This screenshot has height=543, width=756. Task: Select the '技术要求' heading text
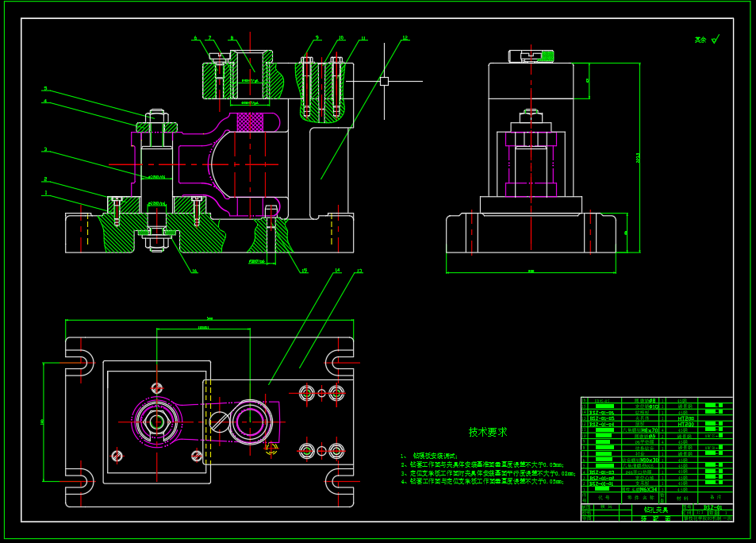click(488, 432)
